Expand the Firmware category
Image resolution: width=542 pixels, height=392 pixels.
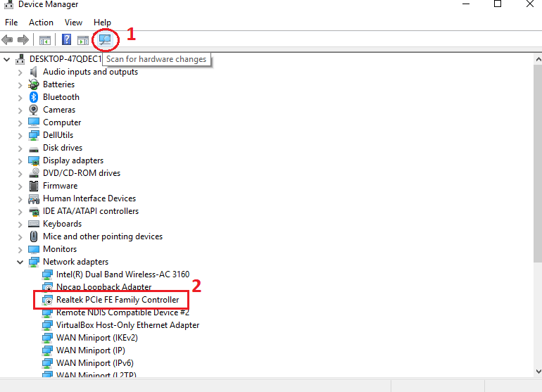20,186
